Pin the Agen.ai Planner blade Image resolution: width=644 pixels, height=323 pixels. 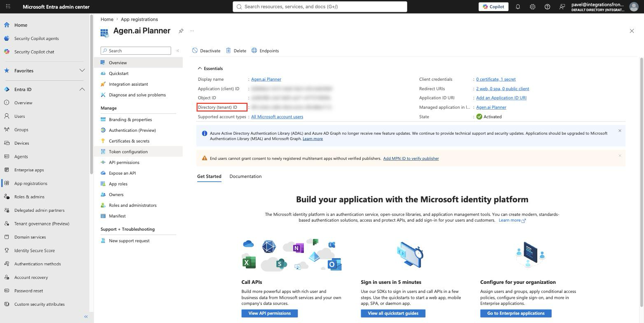click(x=181, y=31)
